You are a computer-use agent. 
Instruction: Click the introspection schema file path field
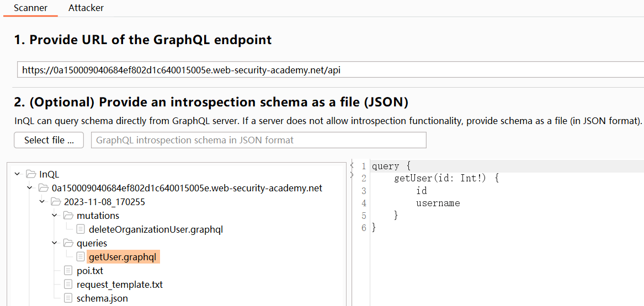coord(258,140)
